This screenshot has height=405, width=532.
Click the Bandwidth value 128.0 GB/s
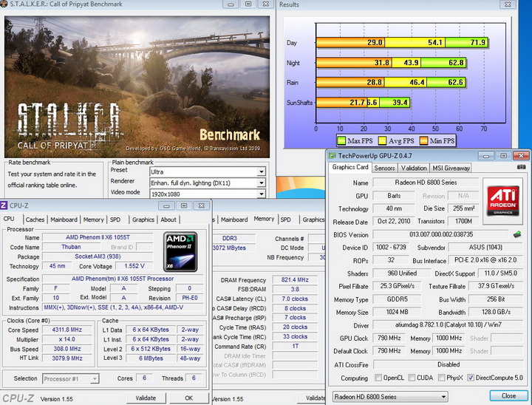pyautogui.click(x=496, y=312)
